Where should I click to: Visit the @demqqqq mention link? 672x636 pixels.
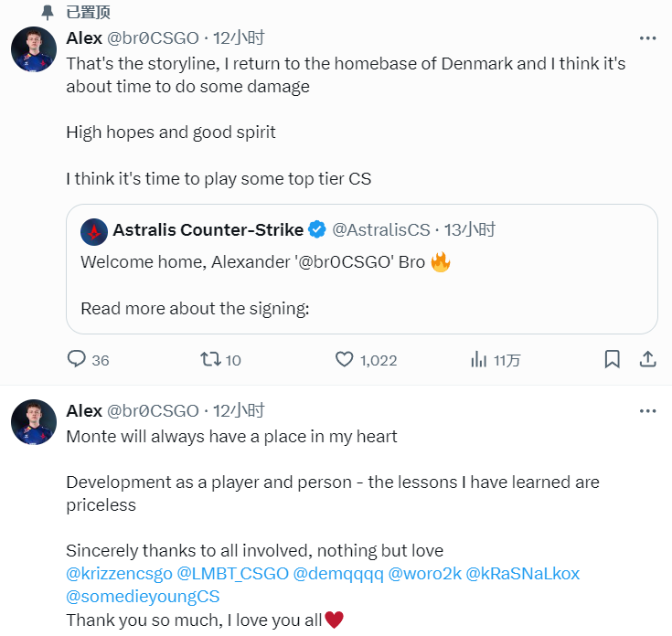(x=336, y=574)
